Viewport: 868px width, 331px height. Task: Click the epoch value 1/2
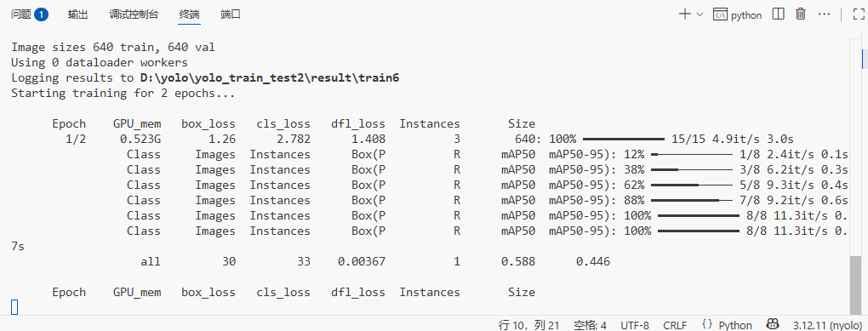pyautogui.click(x=76, y=139)
